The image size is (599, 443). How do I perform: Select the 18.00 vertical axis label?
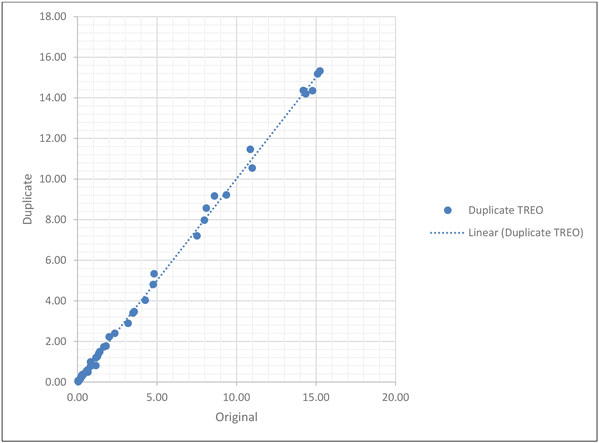[x=52, y=16]
